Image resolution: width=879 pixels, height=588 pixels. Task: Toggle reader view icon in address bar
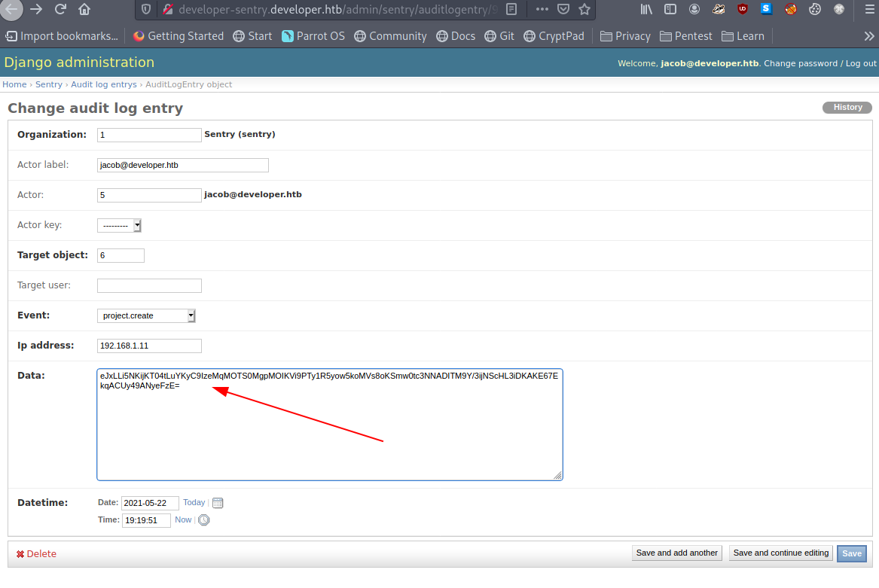point(512,10)
